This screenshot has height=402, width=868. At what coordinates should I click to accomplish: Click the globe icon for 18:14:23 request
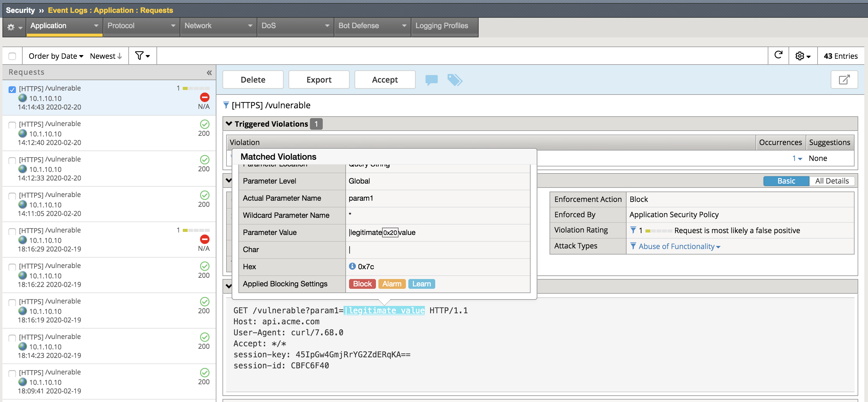click(23, 346)
